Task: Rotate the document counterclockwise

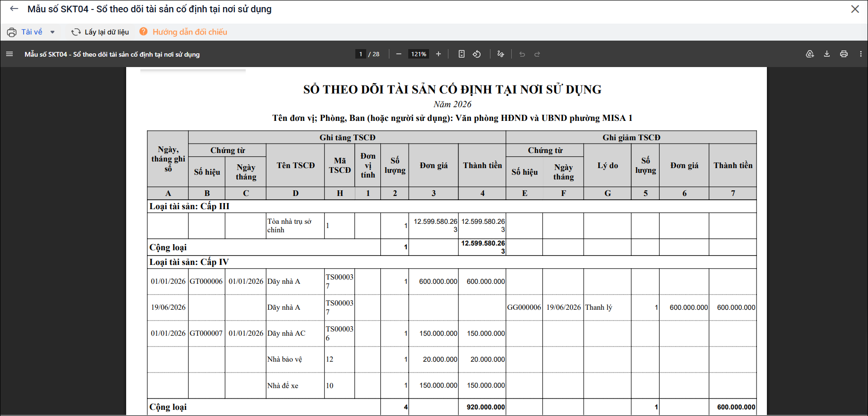Action: (x=477, y=54)
